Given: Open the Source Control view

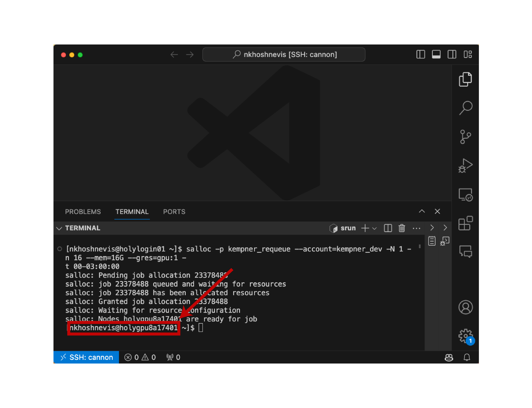Looking at the screenshot, I should point(465,137).
